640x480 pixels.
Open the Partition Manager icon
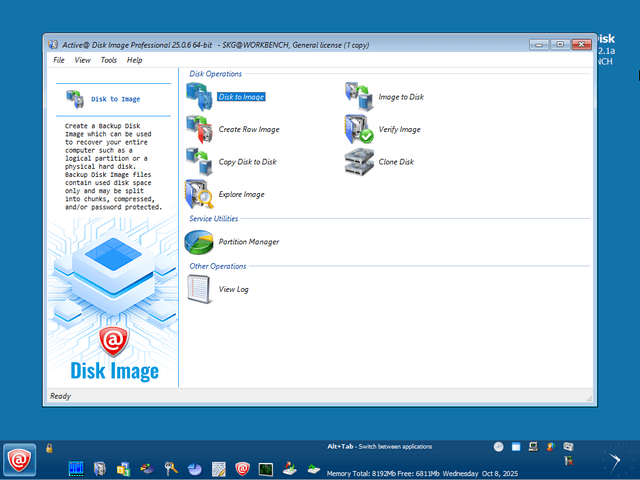(199, 241)
